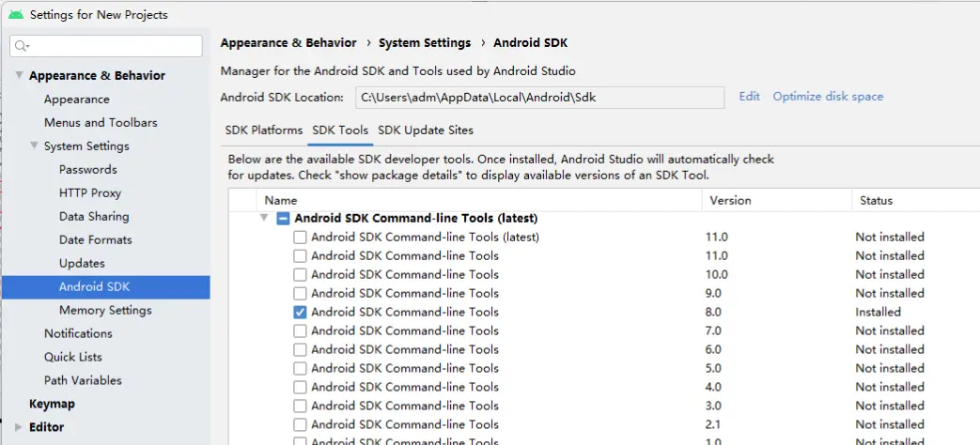
Task: Open Memory Settings
Action: [105, 310]
